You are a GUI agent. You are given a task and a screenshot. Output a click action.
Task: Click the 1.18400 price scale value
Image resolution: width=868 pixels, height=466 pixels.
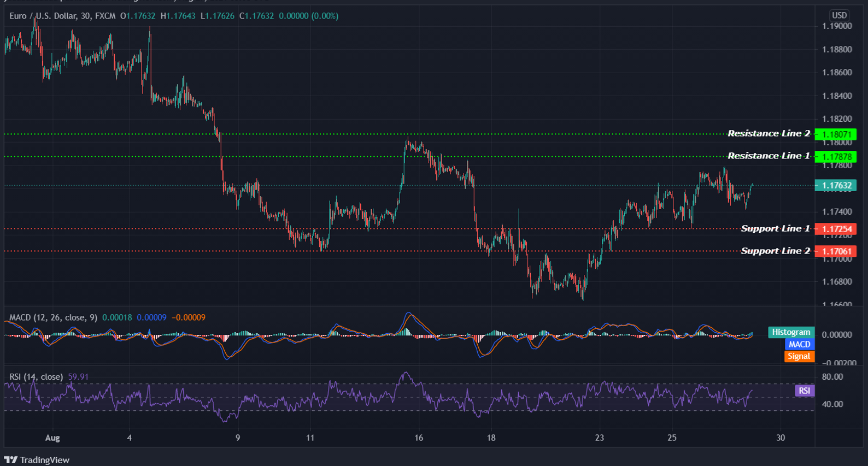pos(837,96)
